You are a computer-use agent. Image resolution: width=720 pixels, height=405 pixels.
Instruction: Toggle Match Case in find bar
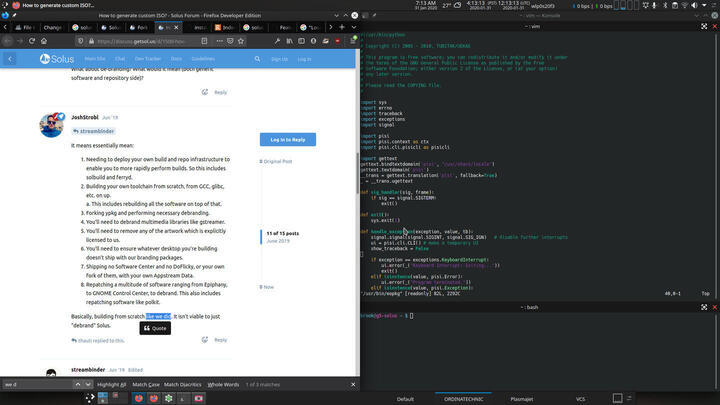(x=146, y=384)
